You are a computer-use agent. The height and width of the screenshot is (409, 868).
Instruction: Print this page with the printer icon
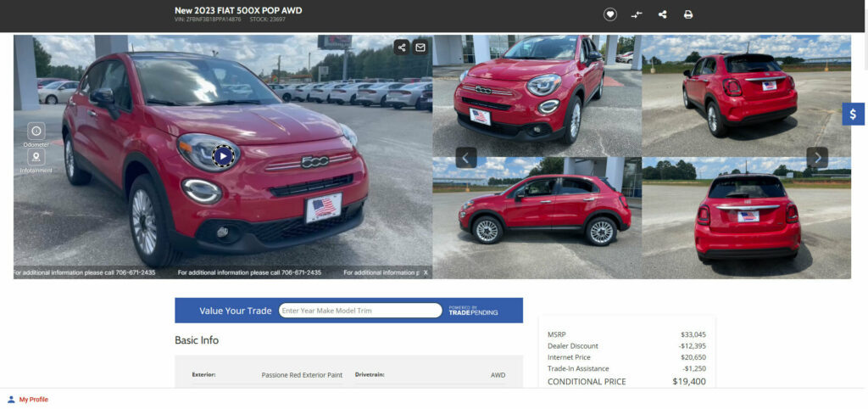tap(688, 14)
